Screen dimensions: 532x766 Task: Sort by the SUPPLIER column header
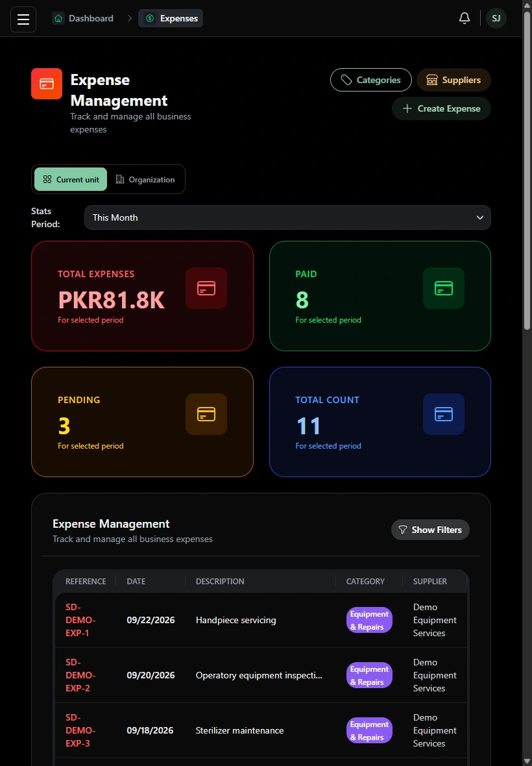430,582
